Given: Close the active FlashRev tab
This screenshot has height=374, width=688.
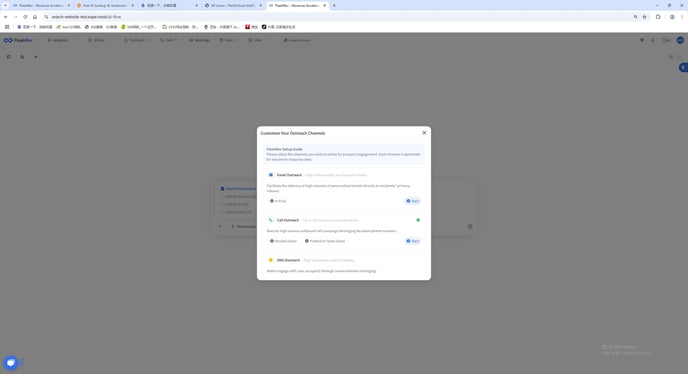Looking at the screenshot, I should [324, 5].
